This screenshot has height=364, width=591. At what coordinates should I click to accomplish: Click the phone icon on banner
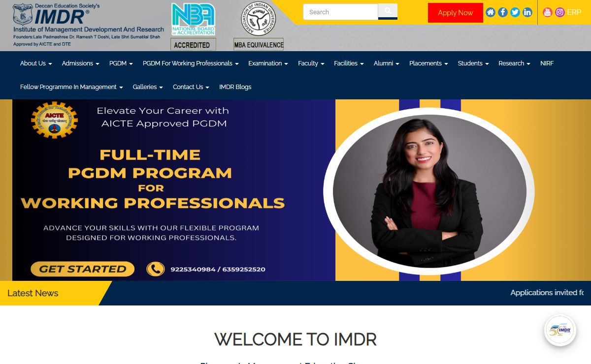click(x=156, y=269)
